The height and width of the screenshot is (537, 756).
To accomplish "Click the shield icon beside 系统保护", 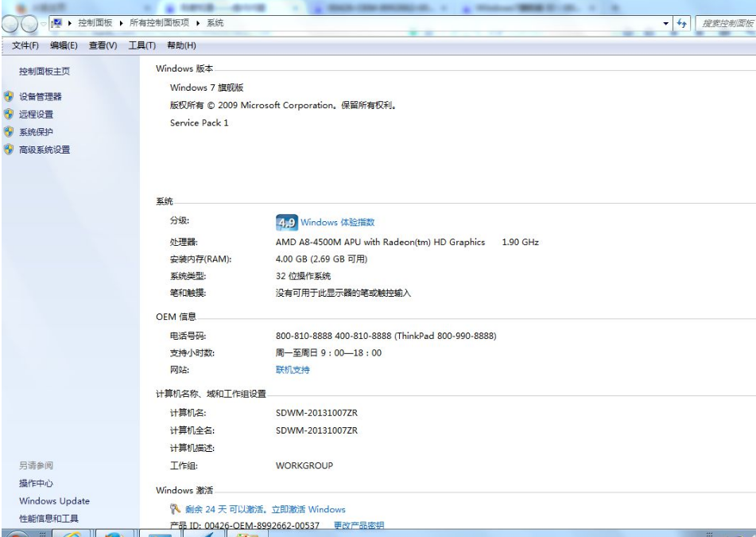I will (x=9, y=132).
